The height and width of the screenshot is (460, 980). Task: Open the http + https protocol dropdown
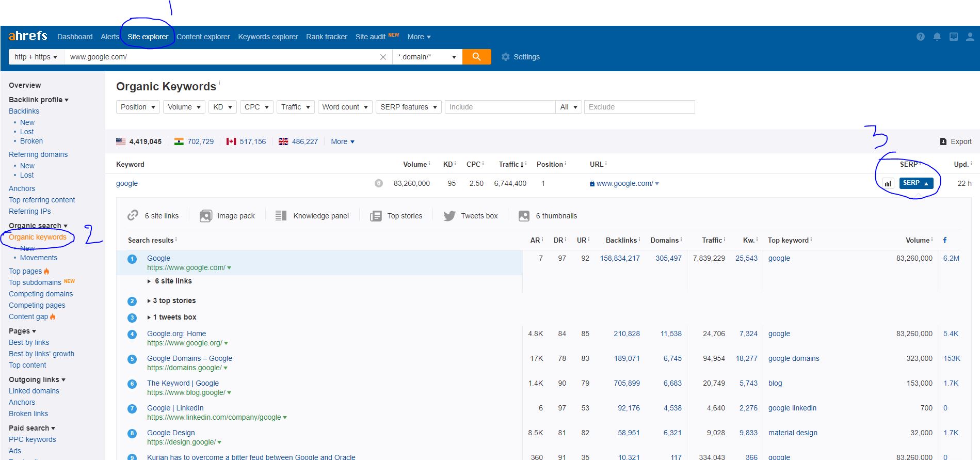pyautogui.click(x=36, y=57)
